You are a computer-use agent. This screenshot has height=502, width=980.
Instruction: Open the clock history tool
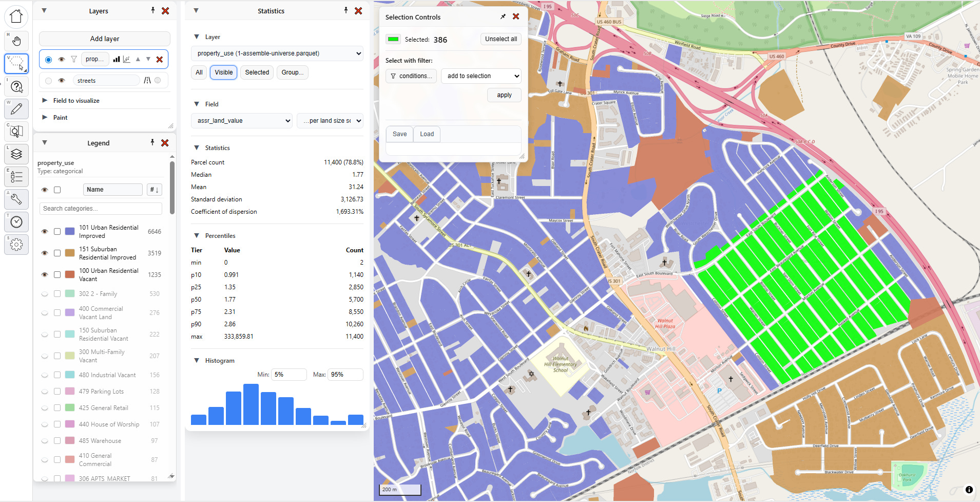tap(16, 222)
